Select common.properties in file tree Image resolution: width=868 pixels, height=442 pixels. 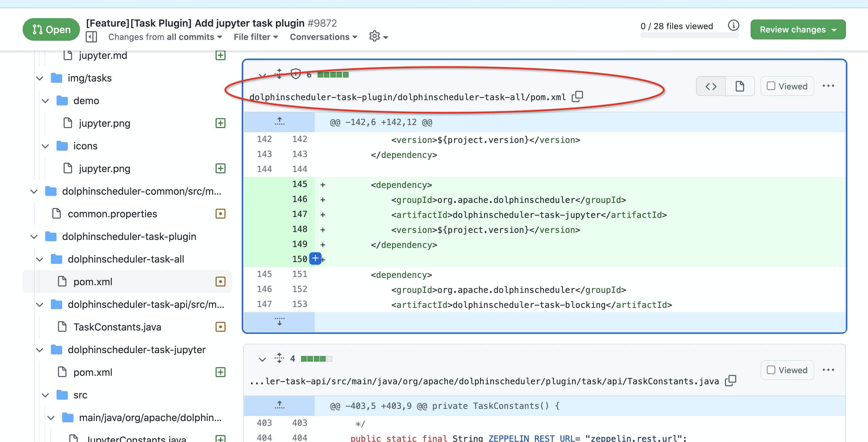point(112,214)
